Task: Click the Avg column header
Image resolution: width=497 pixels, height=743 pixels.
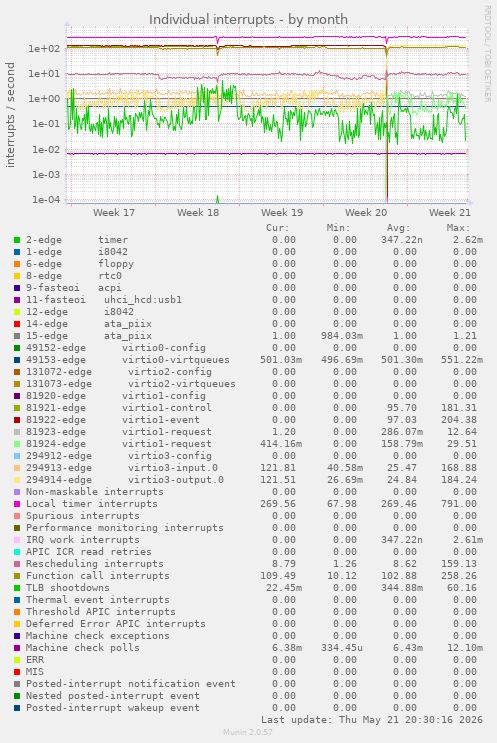Action: click(x=398, y=228)
